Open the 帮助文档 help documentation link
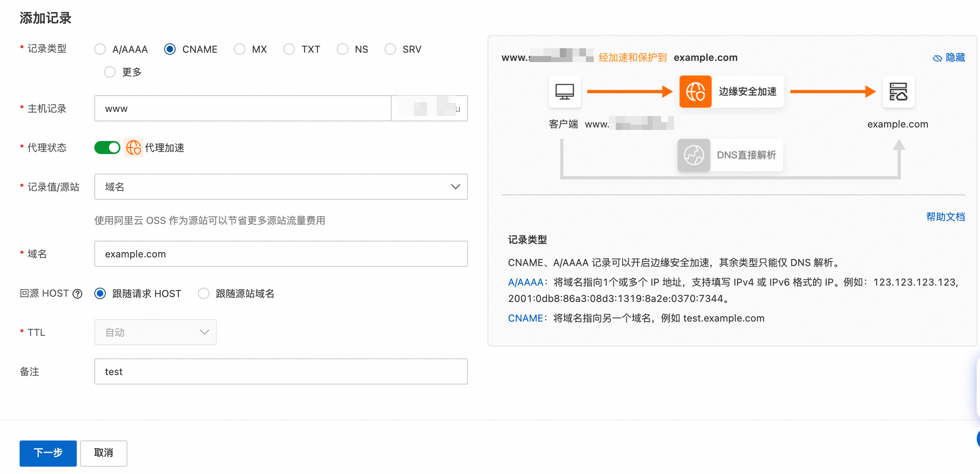The image size is (980, 474). point(945,217)
